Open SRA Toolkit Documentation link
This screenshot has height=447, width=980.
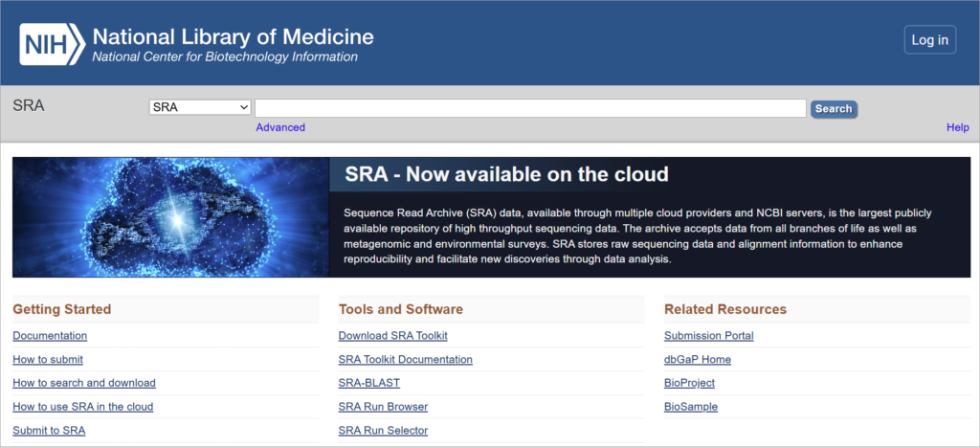pos(405,360)
